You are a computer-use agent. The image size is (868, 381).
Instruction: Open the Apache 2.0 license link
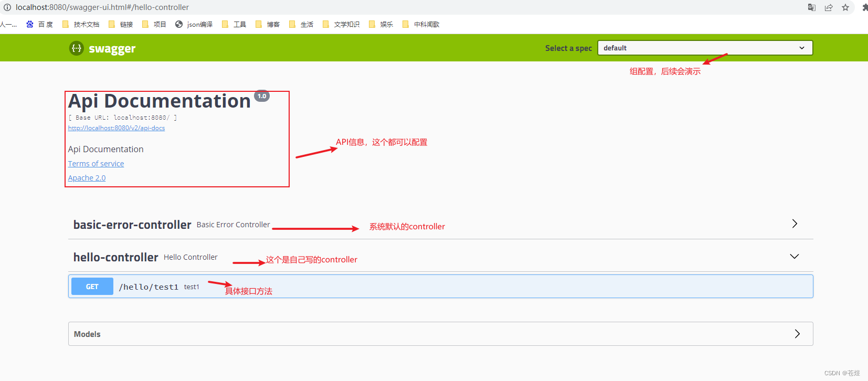(87, 178)
